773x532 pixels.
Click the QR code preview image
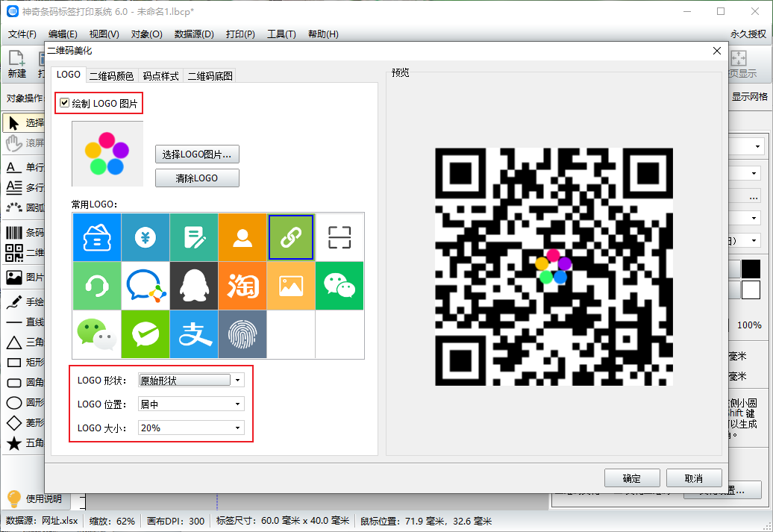[x=554, y=266]
